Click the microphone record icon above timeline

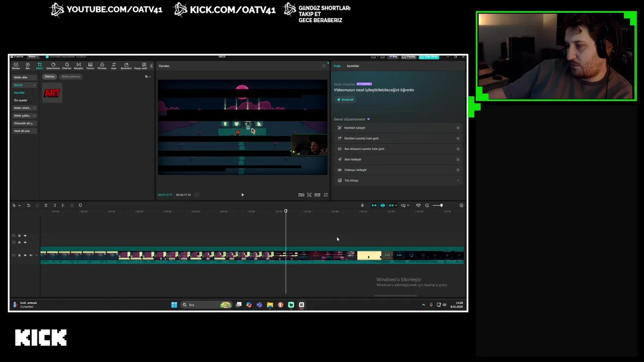click(x=362, y=205)
